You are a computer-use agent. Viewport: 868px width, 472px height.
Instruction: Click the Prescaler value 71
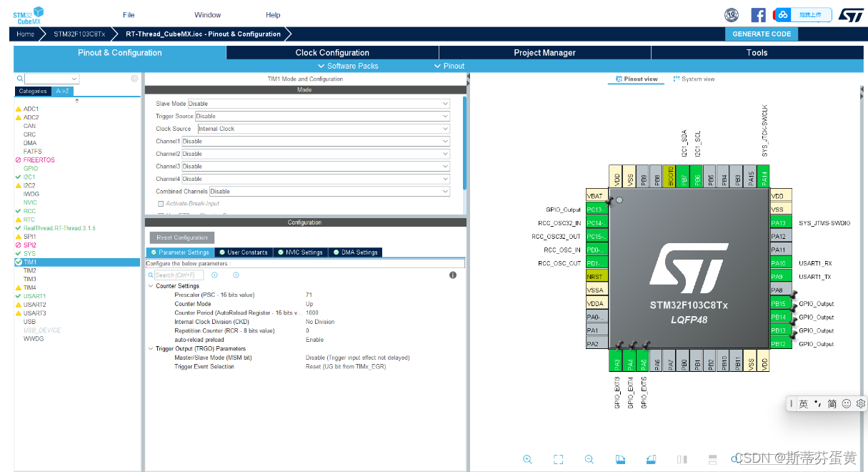pos(309,295)
